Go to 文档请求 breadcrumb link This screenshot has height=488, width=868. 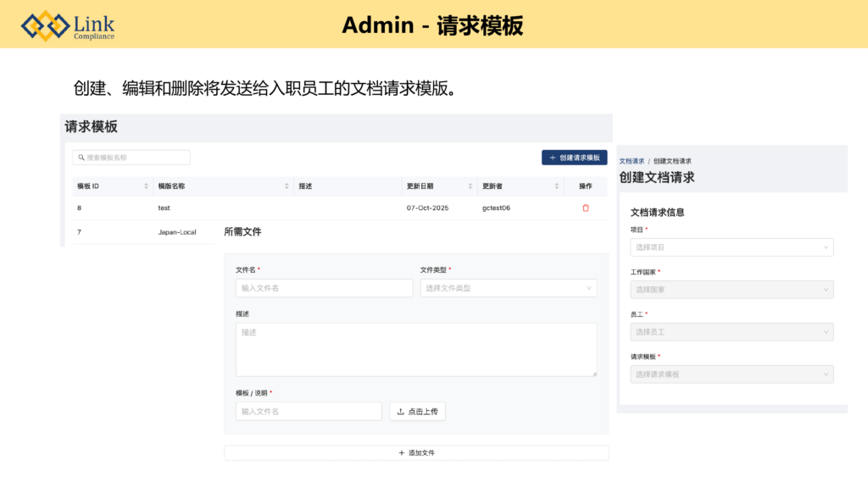coord(632,161)
